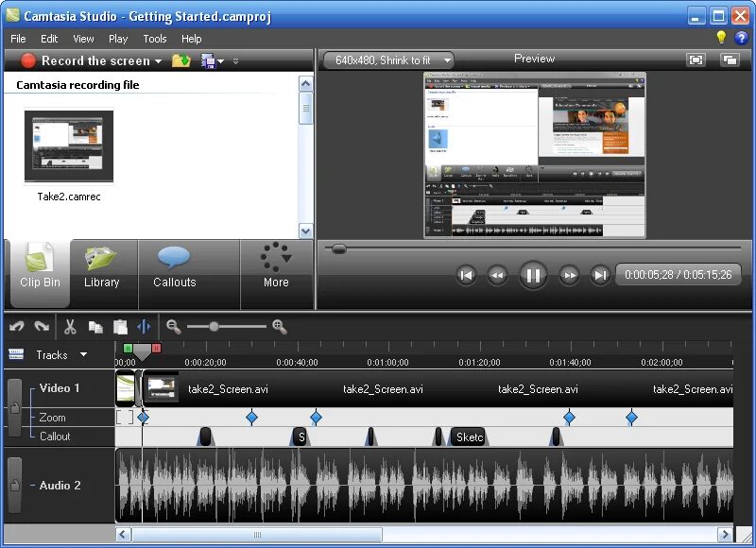Adjust the timeline zoom slider handle
This screenshot has width=756, height=548.
(x=215, y=327)
